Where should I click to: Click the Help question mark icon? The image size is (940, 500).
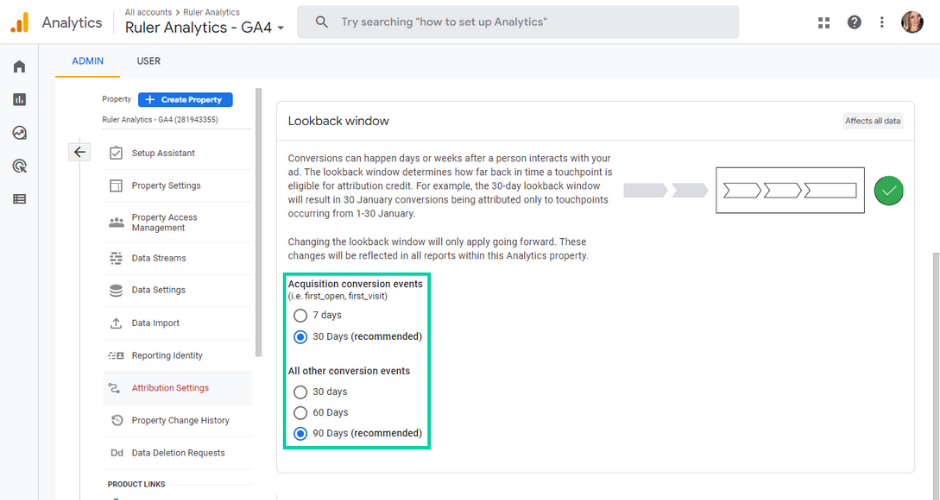[854, 22]
